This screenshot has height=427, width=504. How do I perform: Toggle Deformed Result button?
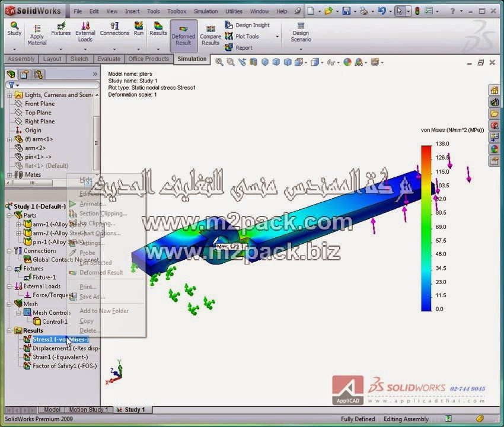[184, 36]
